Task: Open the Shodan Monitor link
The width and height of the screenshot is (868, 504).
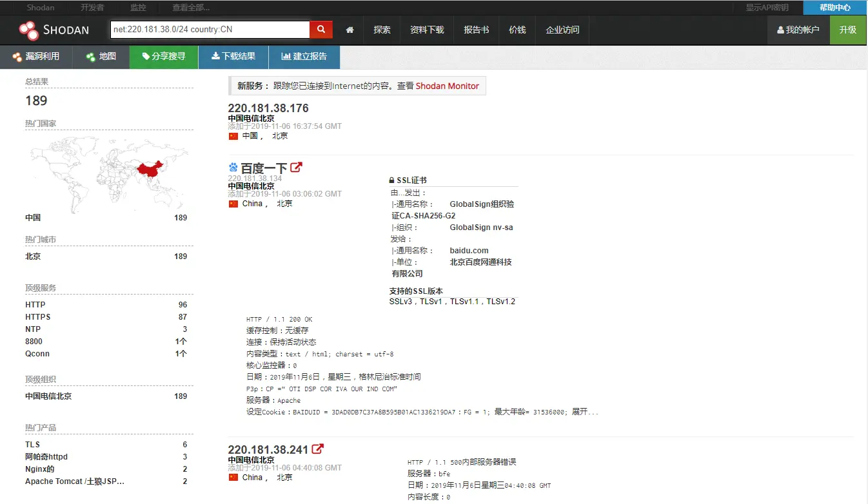Action: (448, 86)
